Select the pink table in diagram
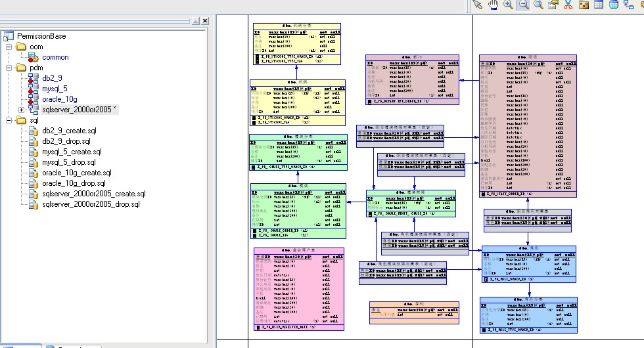Viewport: 644px width, 348px height. click(x=299, y=288)
